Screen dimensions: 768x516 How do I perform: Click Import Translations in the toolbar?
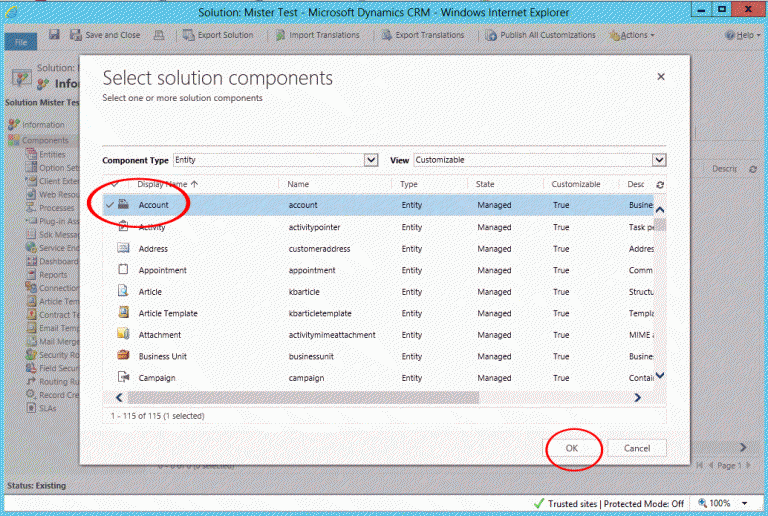click(x=317, y=35)
